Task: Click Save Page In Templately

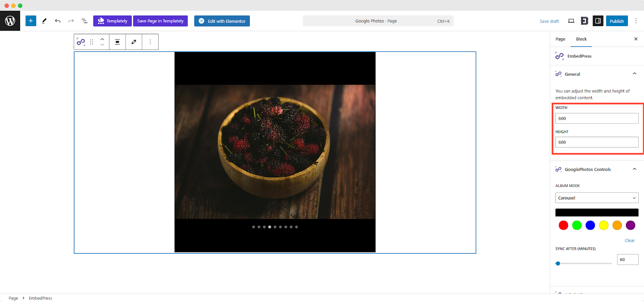Action: (x=160, y=21)
